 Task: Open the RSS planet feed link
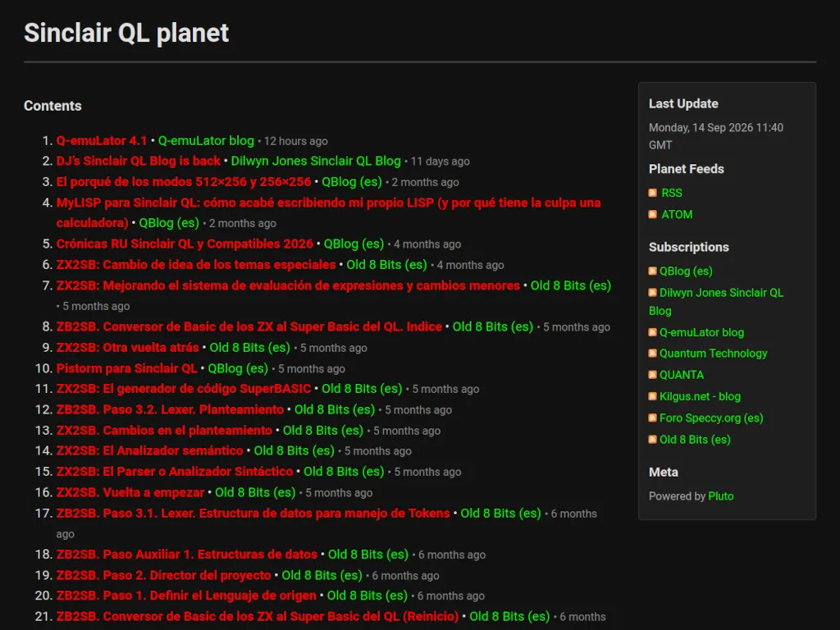(x=672, y=193)
